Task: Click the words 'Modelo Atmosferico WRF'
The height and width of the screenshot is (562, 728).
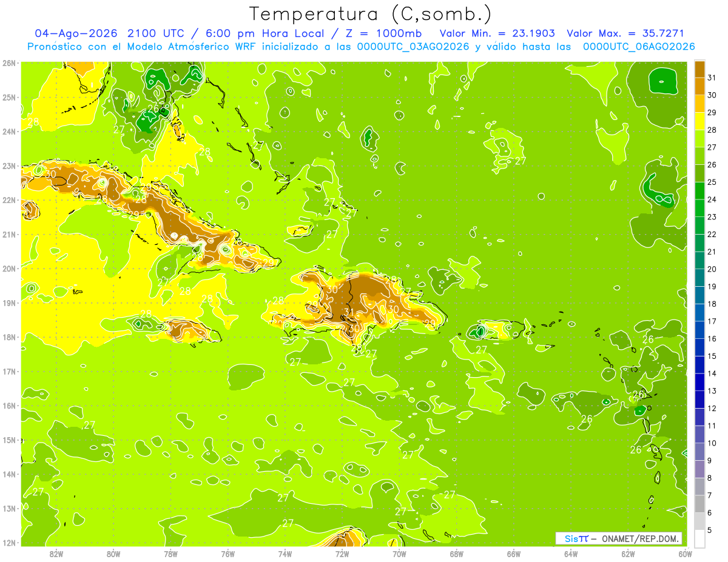Action: pos(190,47)
